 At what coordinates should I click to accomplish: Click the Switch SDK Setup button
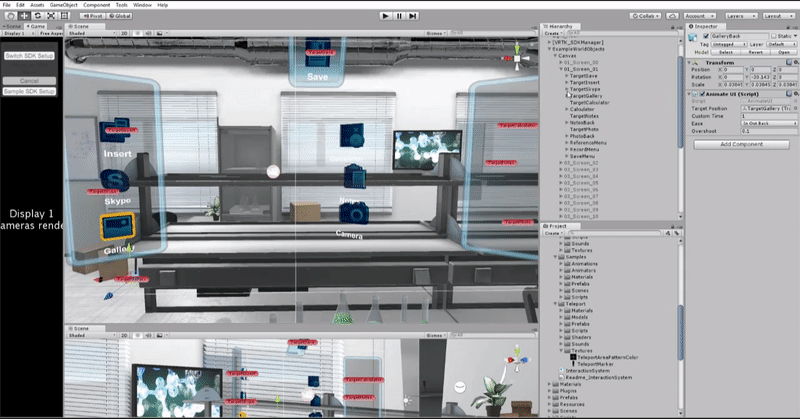tap(29, 56)
